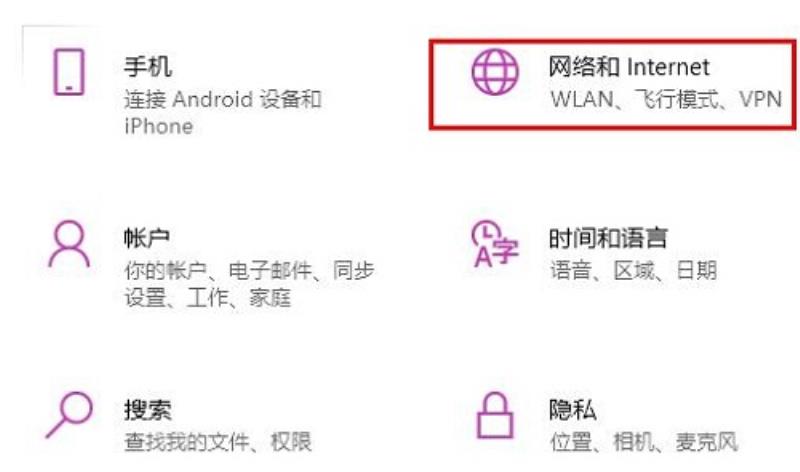Click the 语音、区域、日期 subtitle

[x=633, y=270]
